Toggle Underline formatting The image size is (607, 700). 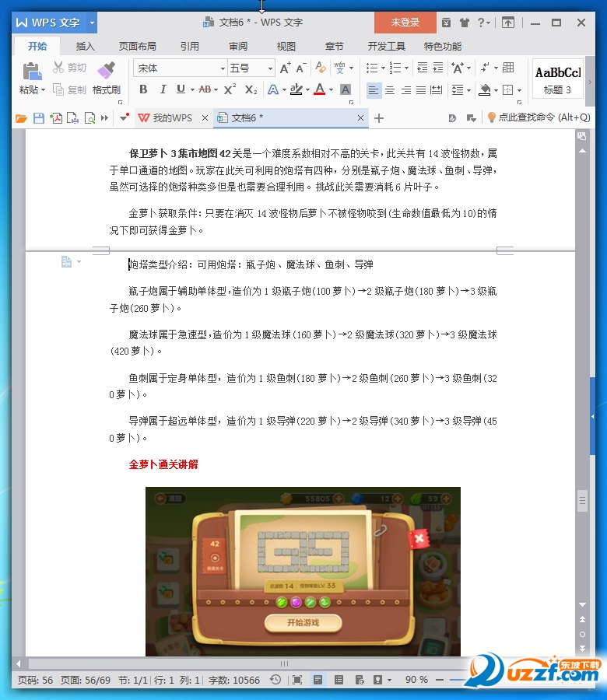(x=181, y=89)
